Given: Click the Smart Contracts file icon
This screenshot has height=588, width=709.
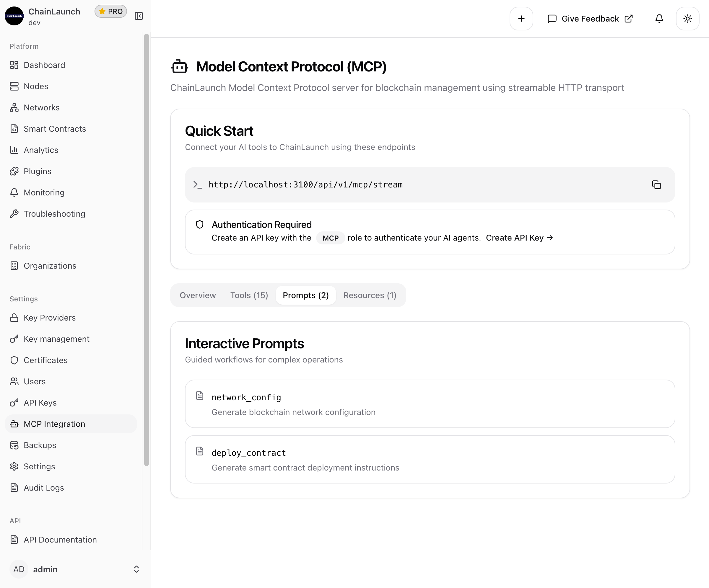Looking at the screenshot, I should 14,129.
